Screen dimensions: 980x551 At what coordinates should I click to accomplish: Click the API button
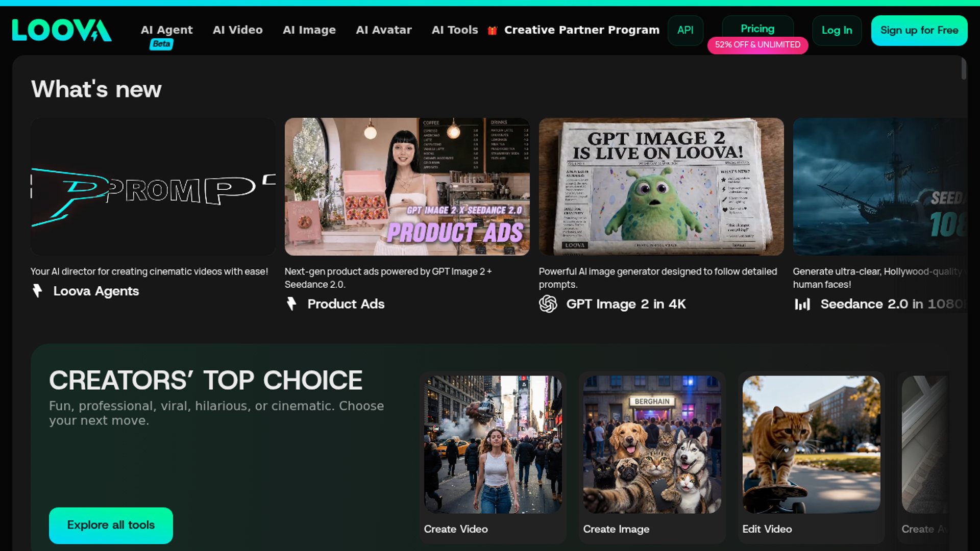click(x=685, y=30)
